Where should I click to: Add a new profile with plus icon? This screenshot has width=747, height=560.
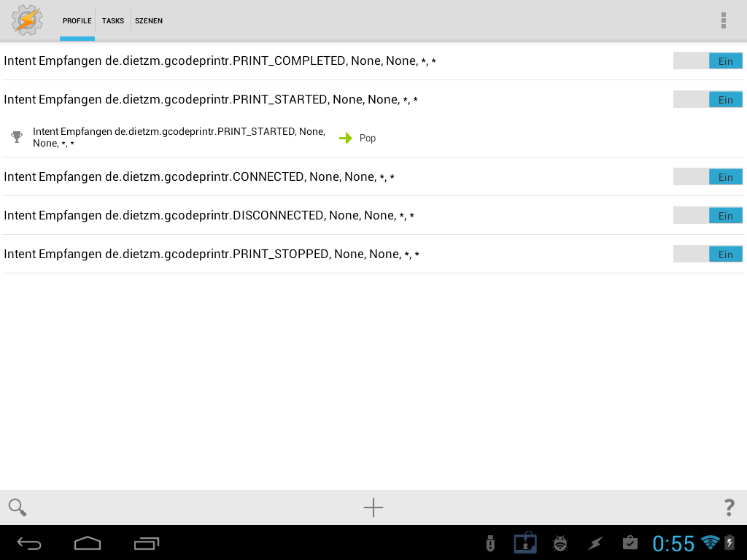tap(373, 507)
